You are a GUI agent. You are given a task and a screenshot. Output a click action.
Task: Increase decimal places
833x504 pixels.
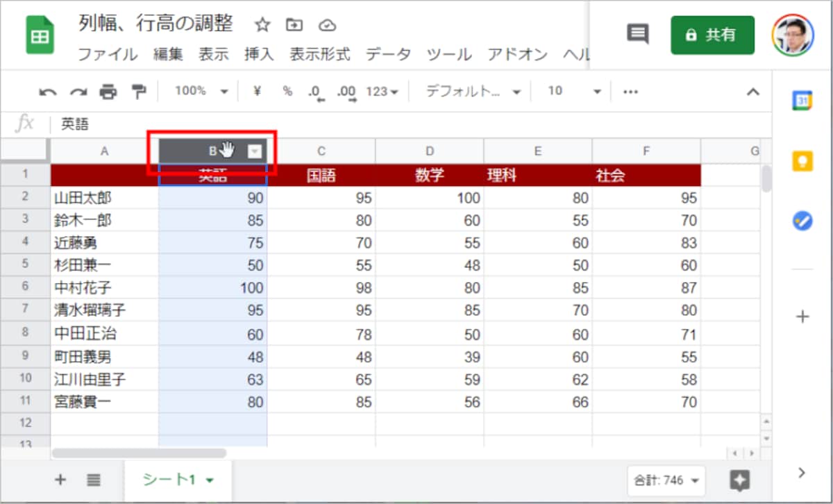pyautogui.click(x=346, y=92)
